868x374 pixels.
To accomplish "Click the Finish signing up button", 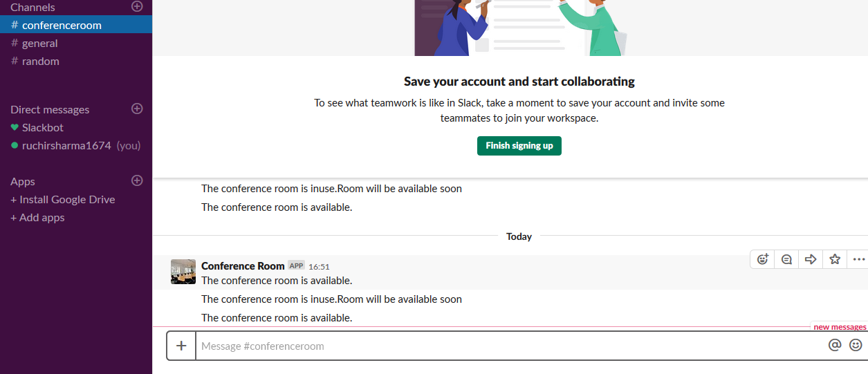I will [x=519, y=146].
